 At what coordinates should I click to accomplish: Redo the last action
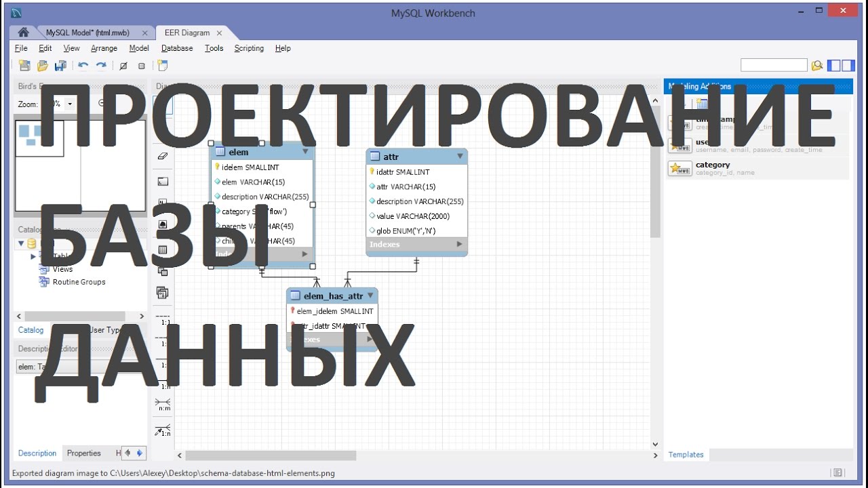(101, 66)
